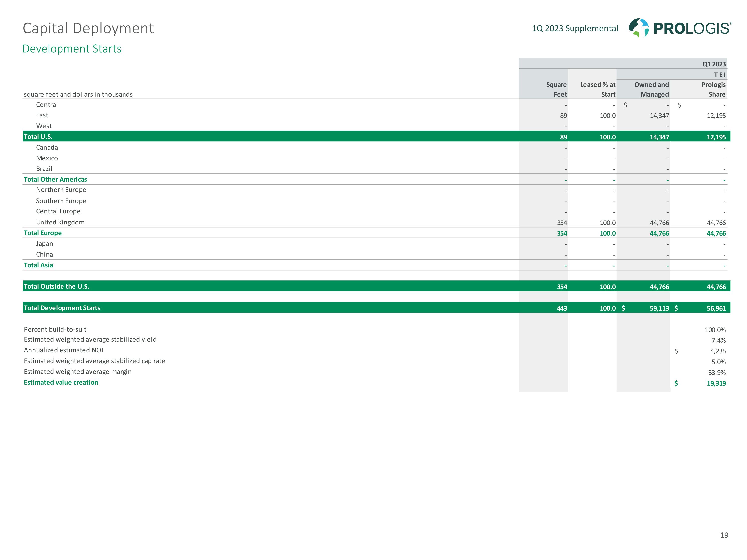Click the Total Development Starts row label
The image size is (747, 560).
coord(62,308)
